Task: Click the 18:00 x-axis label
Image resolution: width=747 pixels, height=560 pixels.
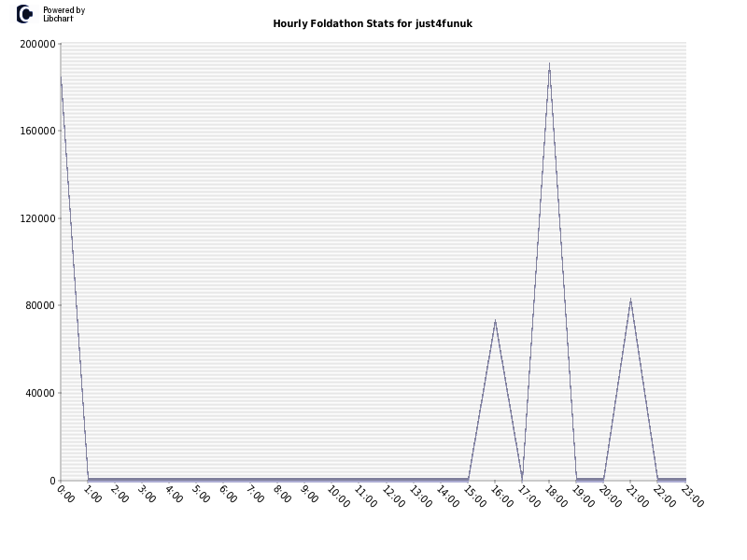Action: coord(557,497)
